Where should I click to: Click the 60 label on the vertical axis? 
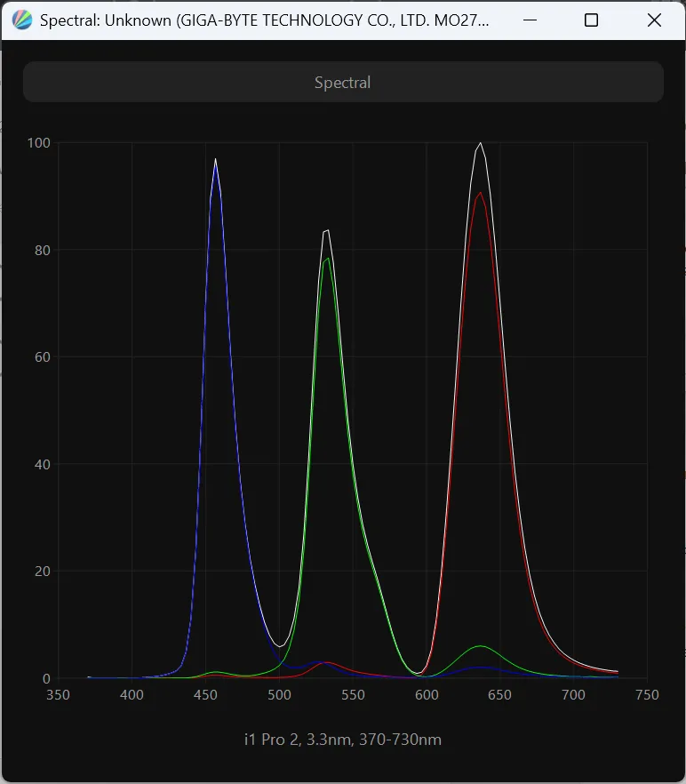click(x=41, y=357)
